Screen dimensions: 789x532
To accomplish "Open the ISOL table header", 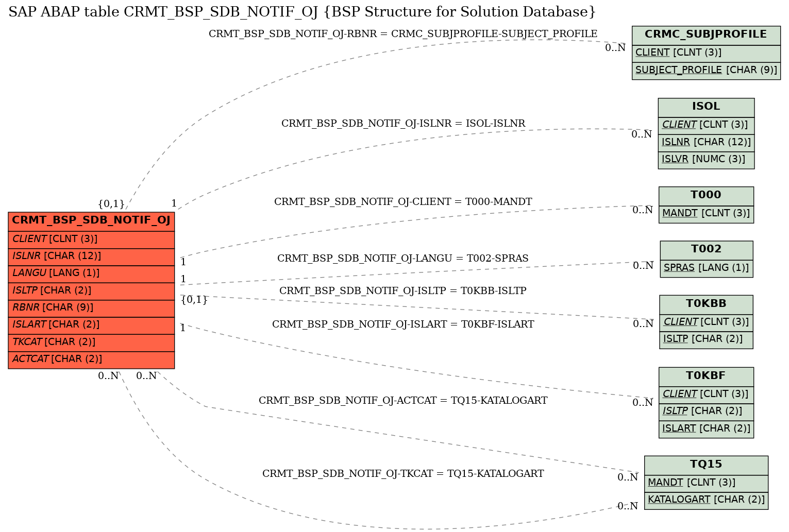I will coord(706,107).
